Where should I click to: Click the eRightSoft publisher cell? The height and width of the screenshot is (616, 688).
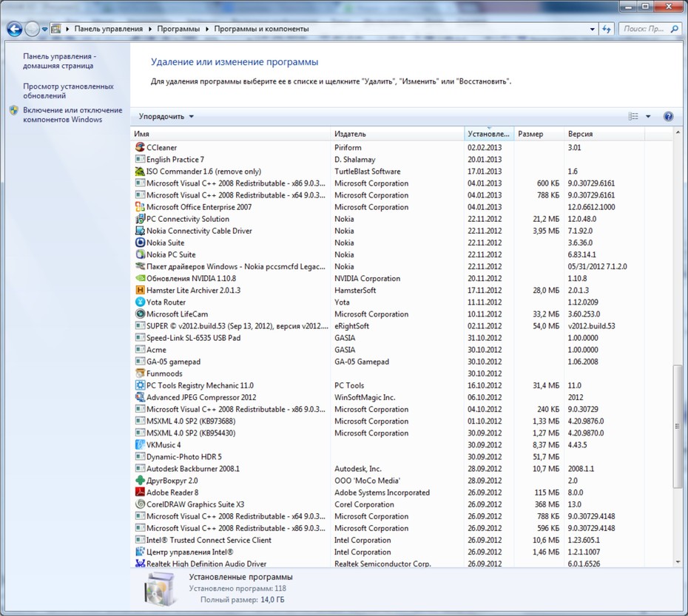coord(351,326)
